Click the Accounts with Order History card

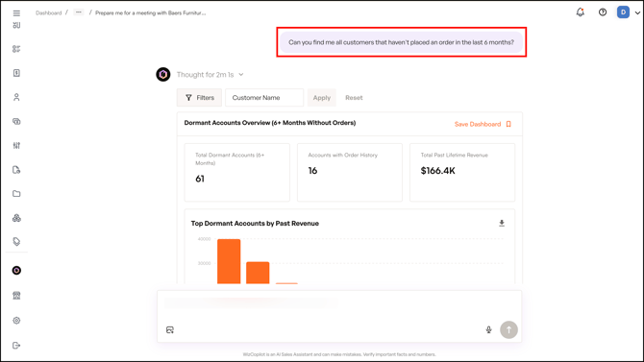[350, 173]
